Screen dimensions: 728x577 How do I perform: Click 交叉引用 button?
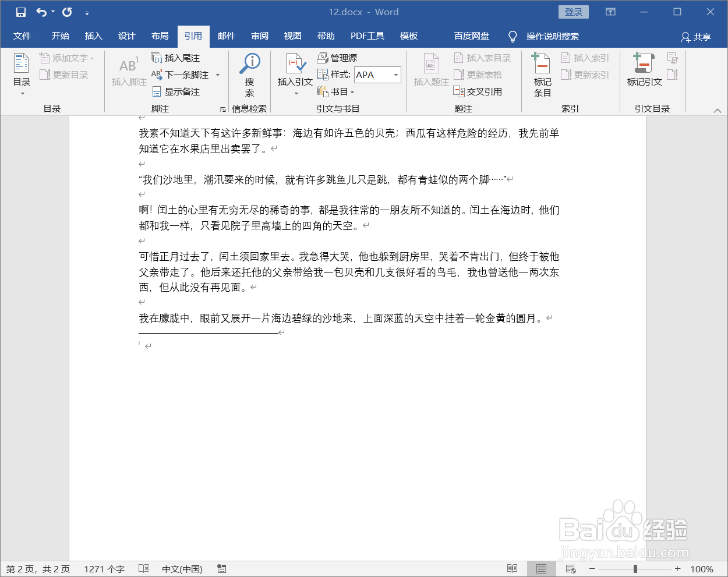click(478, 91)
